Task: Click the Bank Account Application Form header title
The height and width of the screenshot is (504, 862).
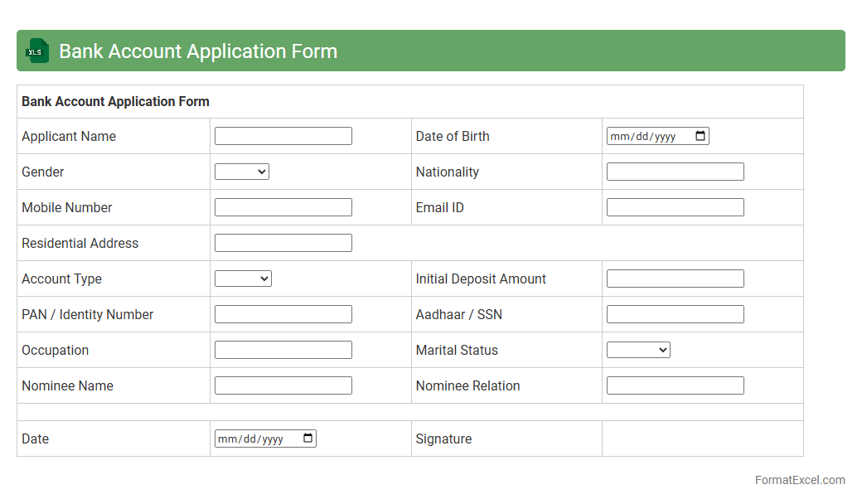Action: tap(198, 51)
